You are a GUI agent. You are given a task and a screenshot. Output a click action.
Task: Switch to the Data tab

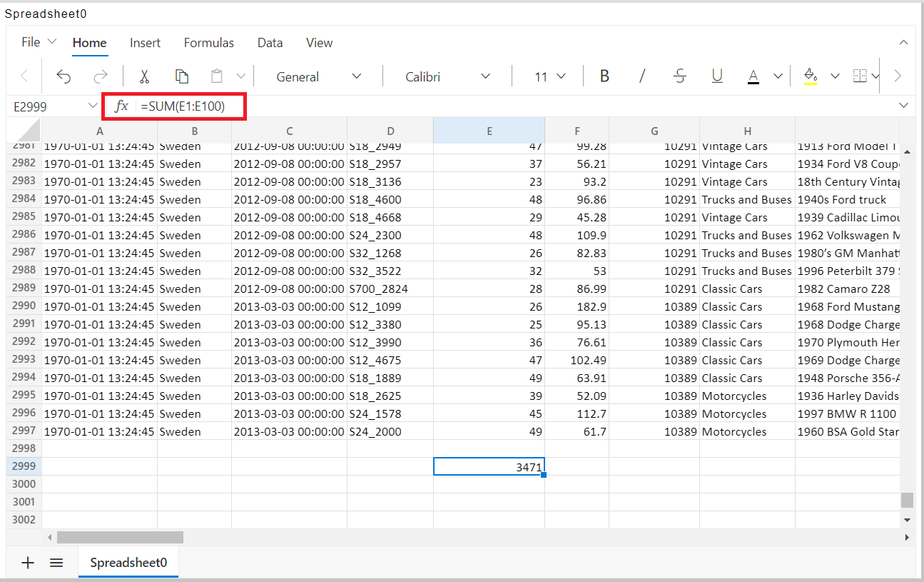[x=270, y=43]
